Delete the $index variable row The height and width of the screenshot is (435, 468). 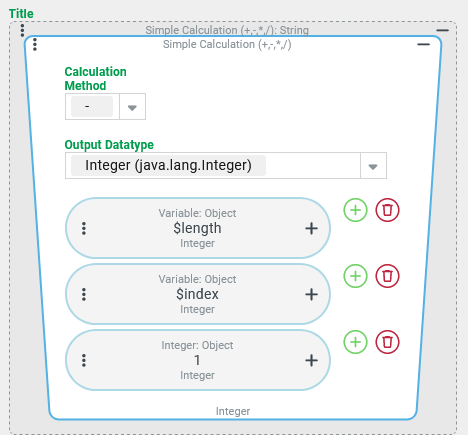click(x=387, y=276)
